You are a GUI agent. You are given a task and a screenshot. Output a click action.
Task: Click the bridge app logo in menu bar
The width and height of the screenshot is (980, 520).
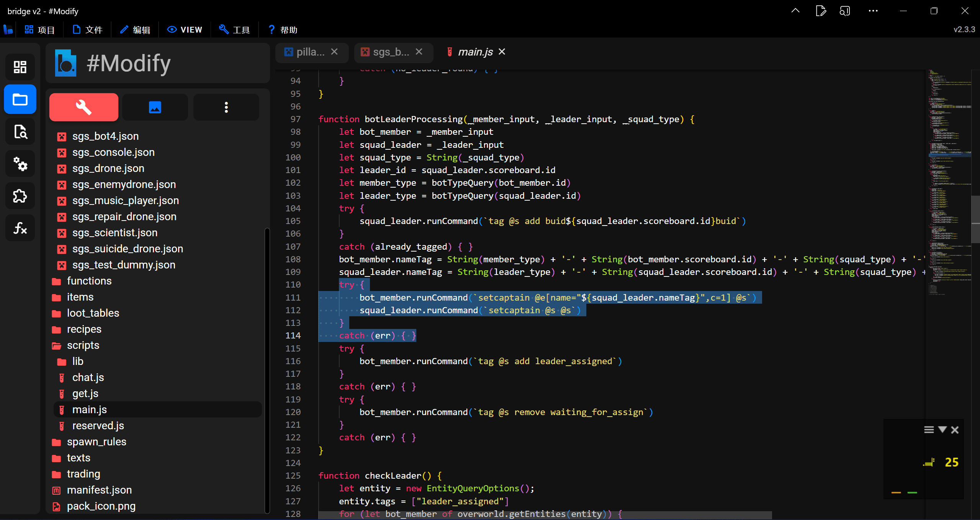[8, 29]
